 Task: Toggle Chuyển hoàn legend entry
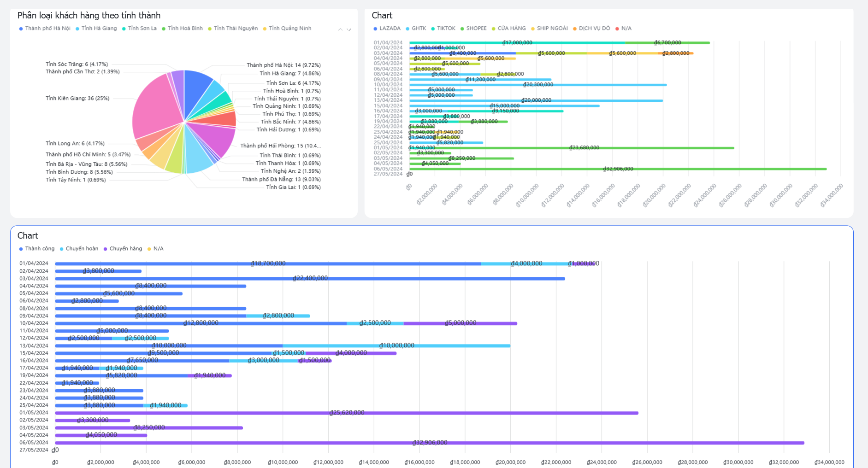tap(79, 249)
